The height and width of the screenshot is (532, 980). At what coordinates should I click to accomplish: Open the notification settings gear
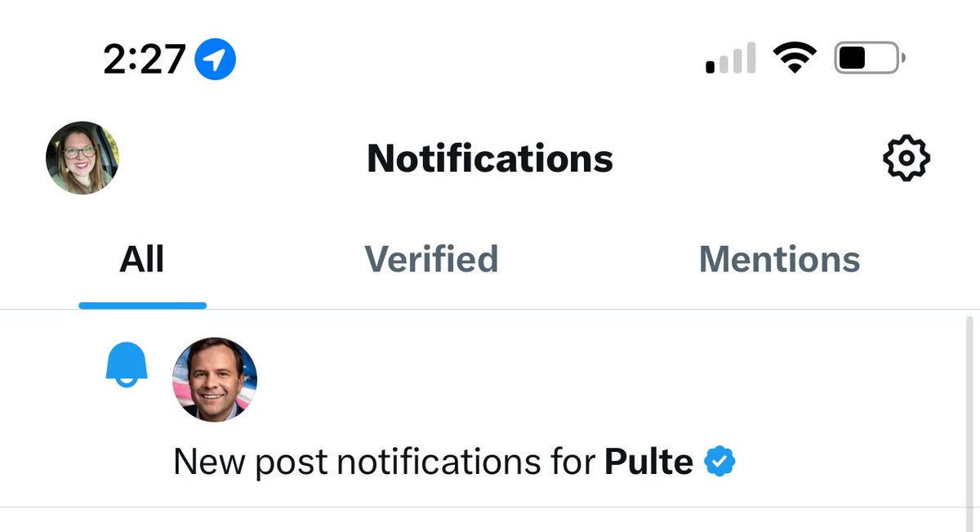906,159
